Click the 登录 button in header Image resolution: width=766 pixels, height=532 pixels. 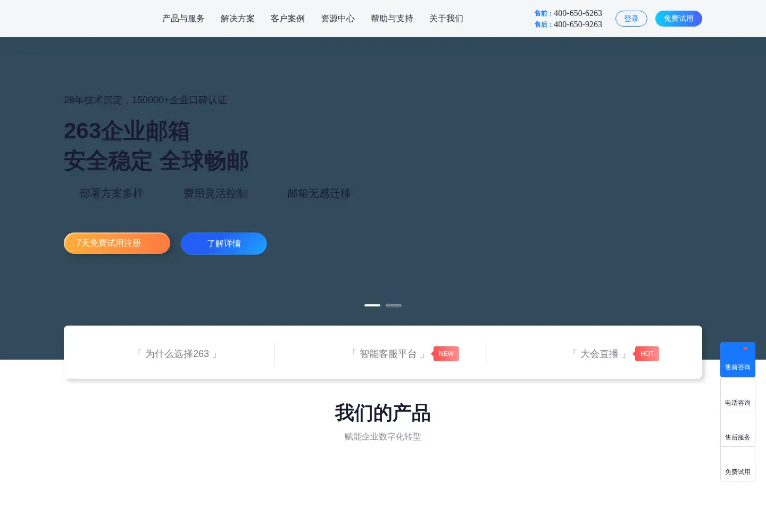point(631,19)
